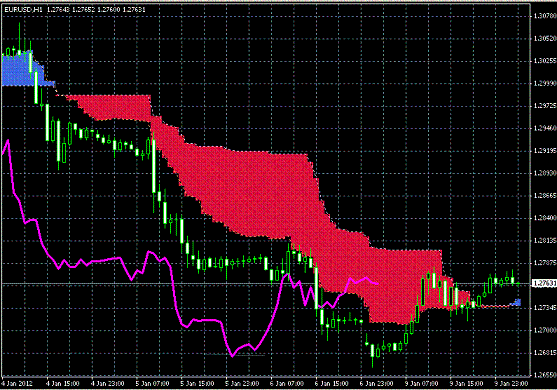Click the 1.29195 price axis label
The height and width of the screenshot is (390, 557).
pyautogui.click(x=545, y=151)
